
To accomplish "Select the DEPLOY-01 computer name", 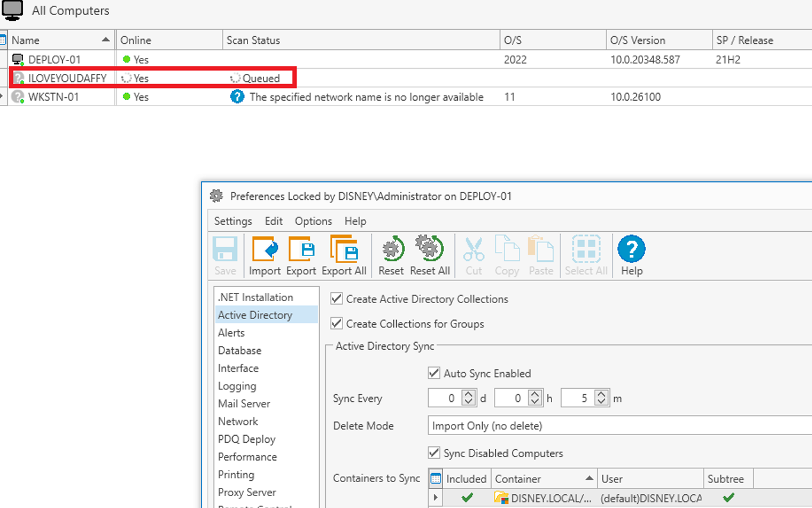I will tap(54, 59).
